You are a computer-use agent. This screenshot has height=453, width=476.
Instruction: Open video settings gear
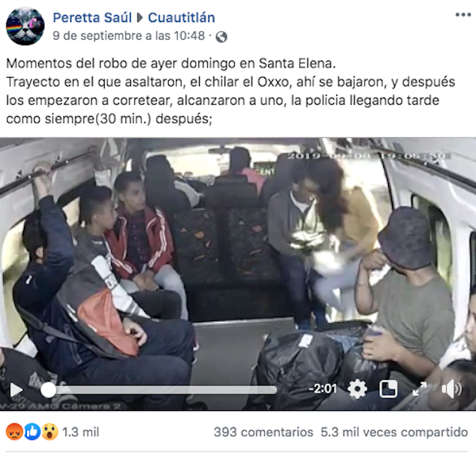click(x=357, y=389)
